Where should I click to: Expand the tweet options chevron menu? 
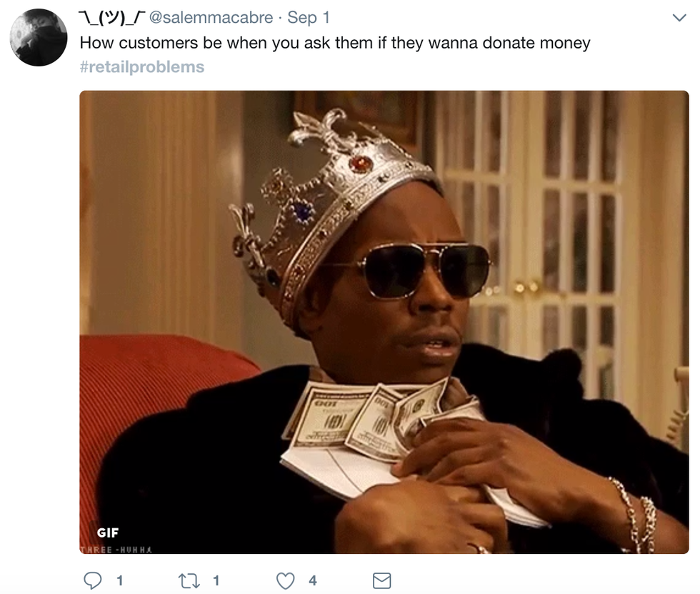679,18
